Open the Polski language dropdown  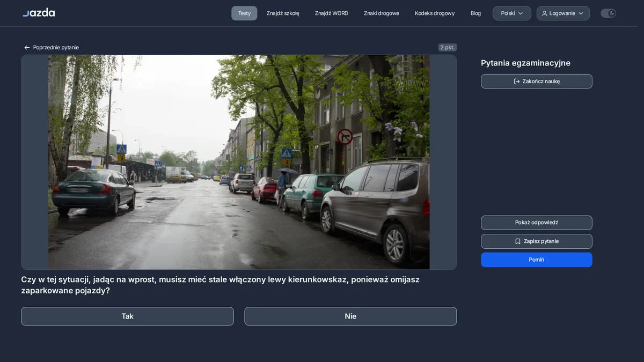coord(512,13)
